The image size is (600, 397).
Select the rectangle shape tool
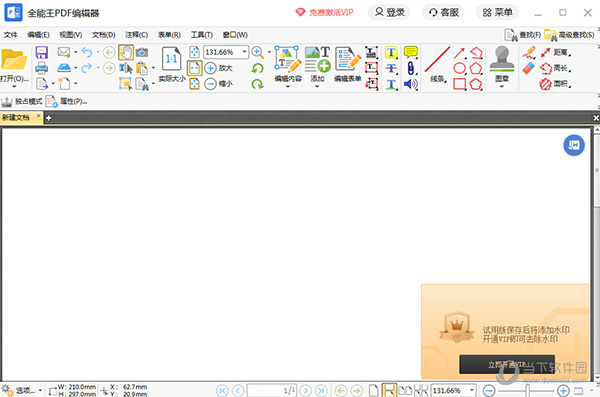click(x=460, y=84)
